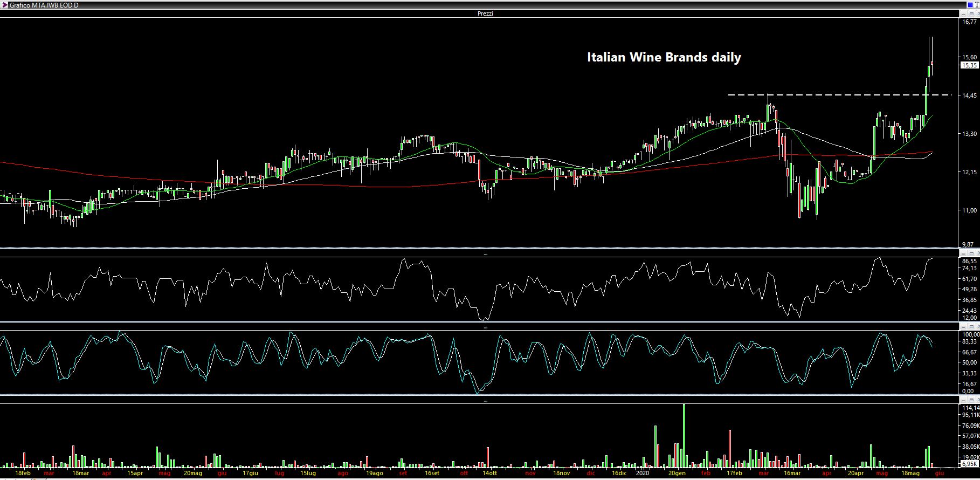980x480 pixels.
Task: Click the 13,30 price axis label
Action: 969,134
